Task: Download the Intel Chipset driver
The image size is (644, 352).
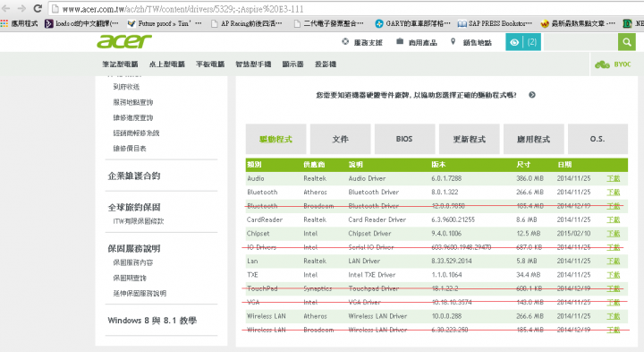Action: 614,234
